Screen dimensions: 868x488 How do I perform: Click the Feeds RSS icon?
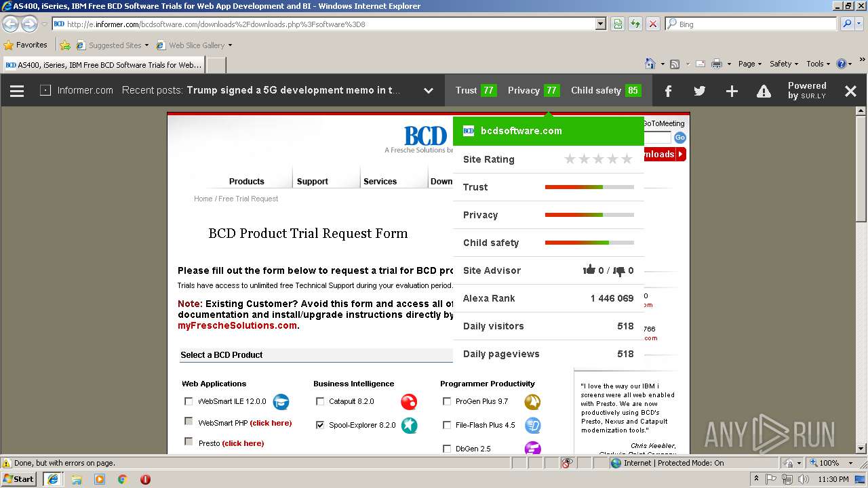coord(675,64)
